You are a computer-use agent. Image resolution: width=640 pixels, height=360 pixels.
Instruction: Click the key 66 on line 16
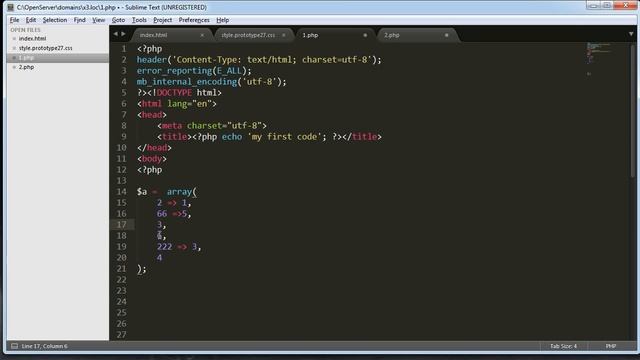tap(162, 214)
